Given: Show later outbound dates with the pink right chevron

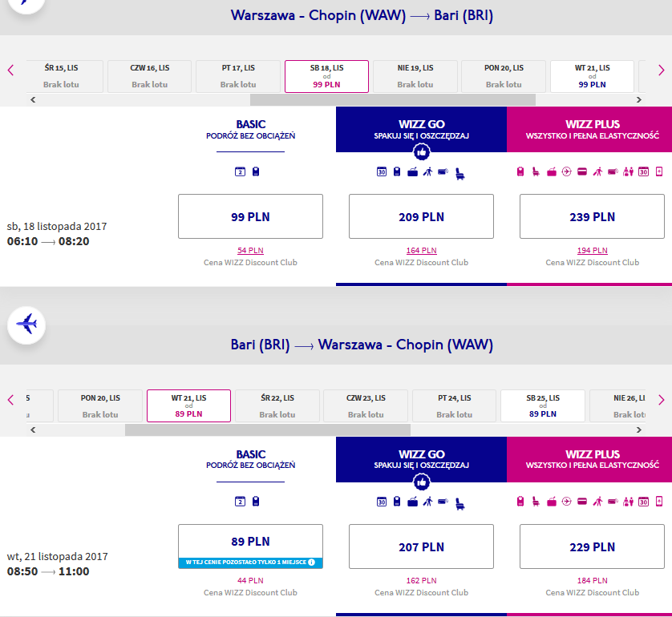Looking at the screenshot, I should tap(662, 71).
